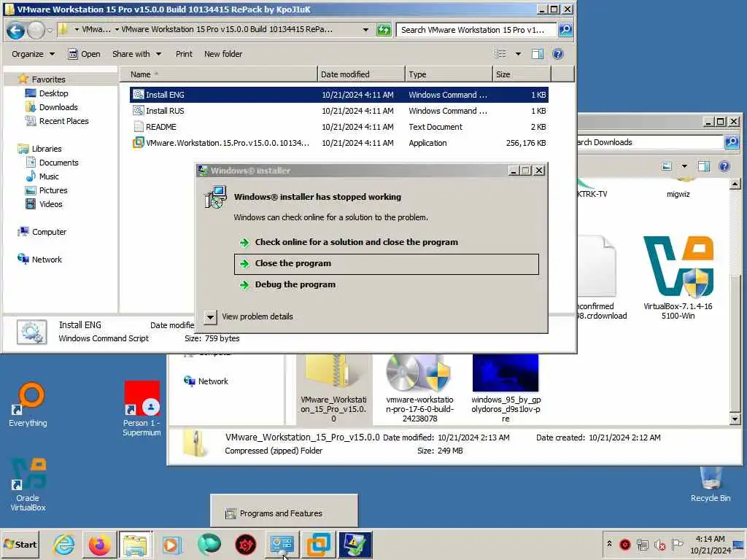This screenshot has height=560, width=747.
Task: Click the search icon in the Downloads window
Action: tap(731, 142)
